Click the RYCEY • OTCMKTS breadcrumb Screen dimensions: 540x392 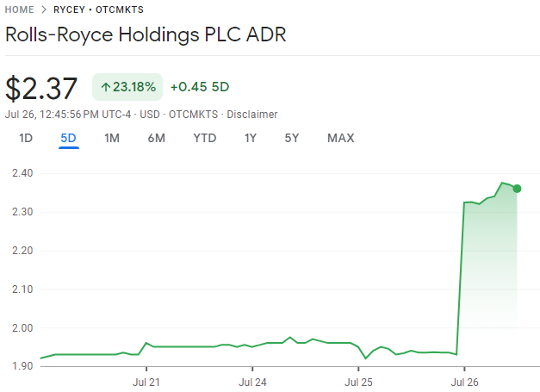pyautogui.click(x=98, y=9)
